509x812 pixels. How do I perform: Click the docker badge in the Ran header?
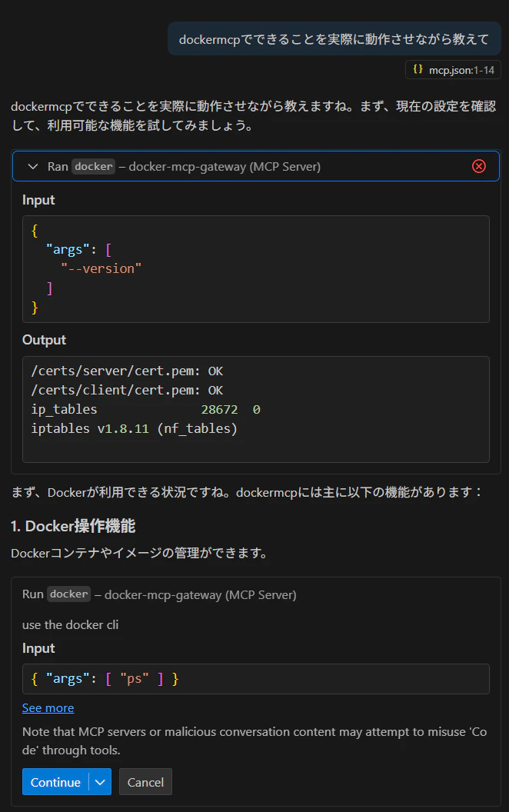point(93,166)
